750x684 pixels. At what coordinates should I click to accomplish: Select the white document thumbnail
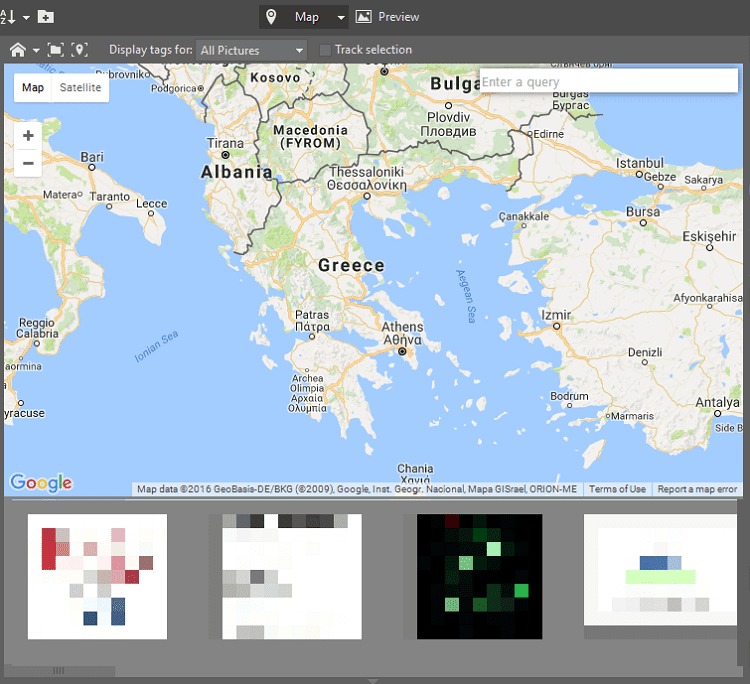(x=292, y=576)
